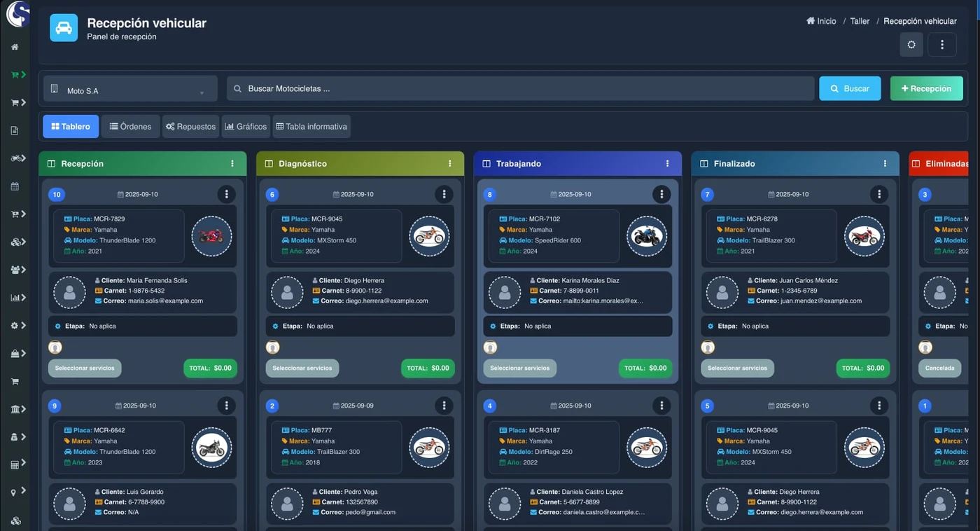
Task: Click the home icon in the sidebar
Action: pos(15,46)
